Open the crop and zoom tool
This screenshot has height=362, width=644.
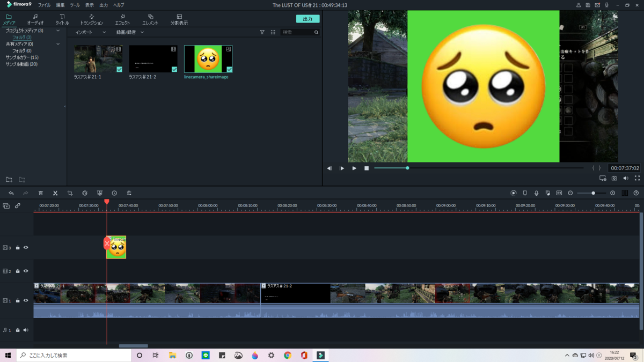point(70,193)
